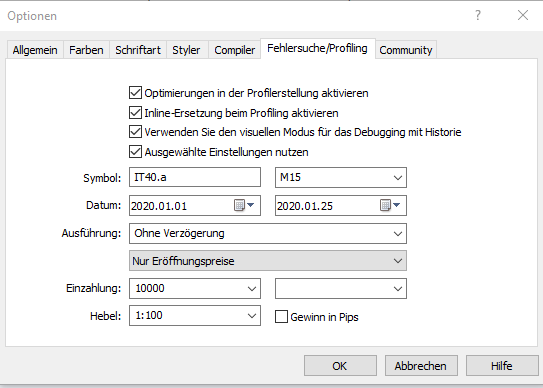Open the Styler tab

[186, 50]
